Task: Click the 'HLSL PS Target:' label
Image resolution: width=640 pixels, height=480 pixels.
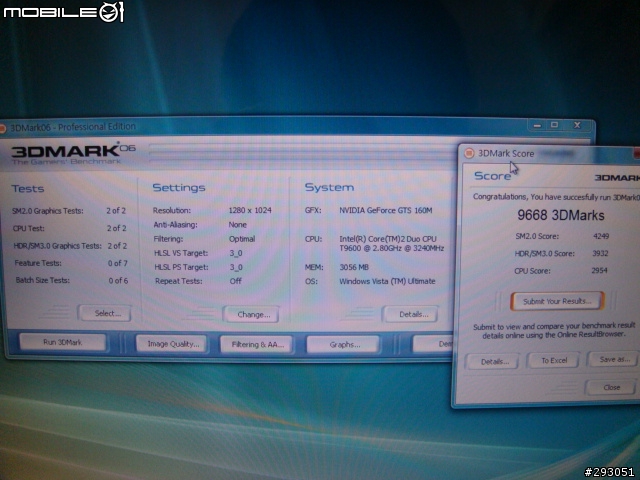Action: (181, 267)
